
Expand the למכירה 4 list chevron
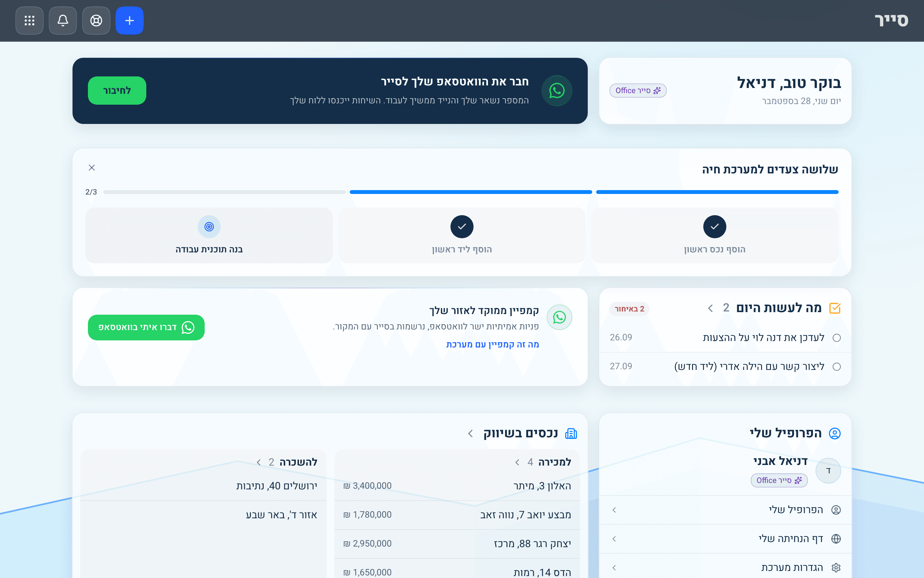click(x=518, y=462)
